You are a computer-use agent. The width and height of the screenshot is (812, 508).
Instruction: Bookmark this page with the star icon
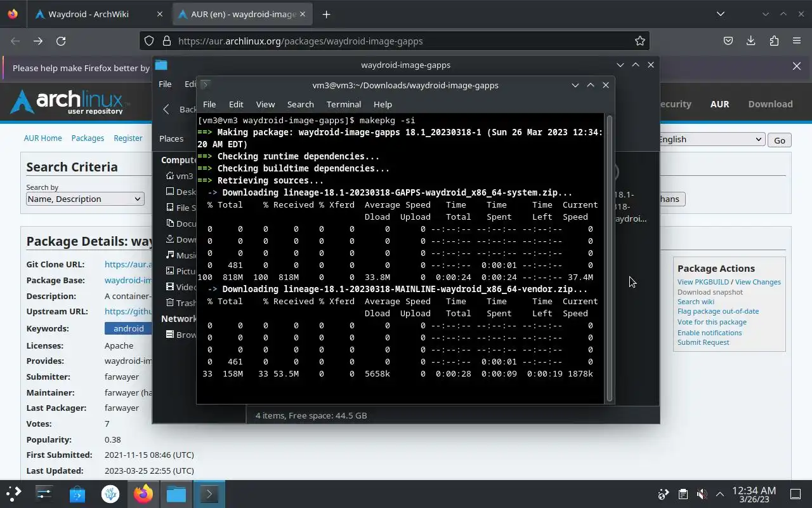[x=640, y=41]
